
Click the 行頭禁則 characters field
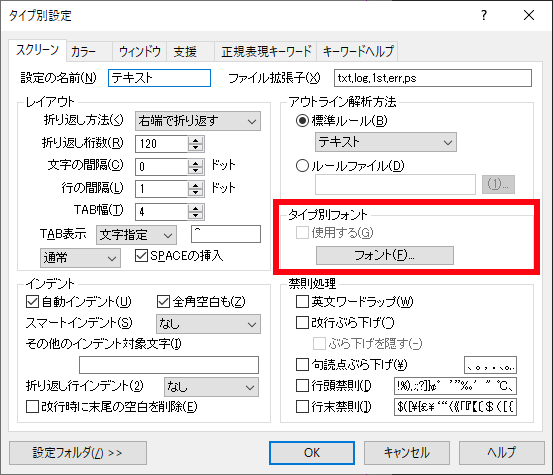pyautogui.click(x=455, y=386)
